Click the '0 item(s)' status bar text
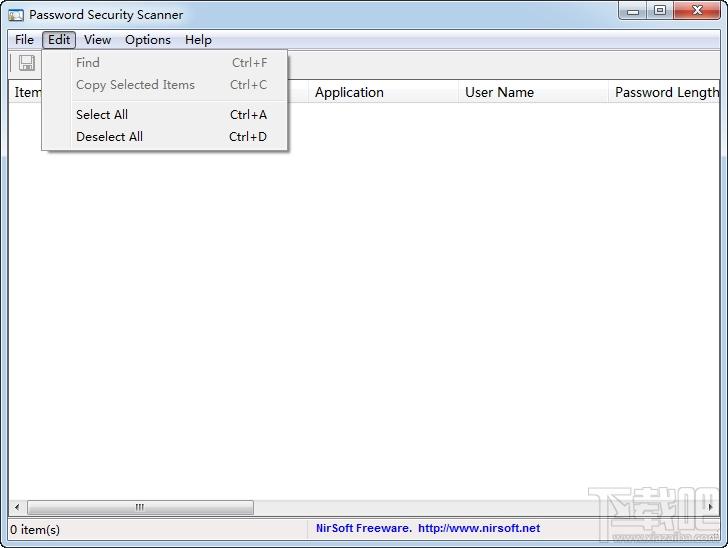This screenshot has width=728, height=548. [35, 529]
